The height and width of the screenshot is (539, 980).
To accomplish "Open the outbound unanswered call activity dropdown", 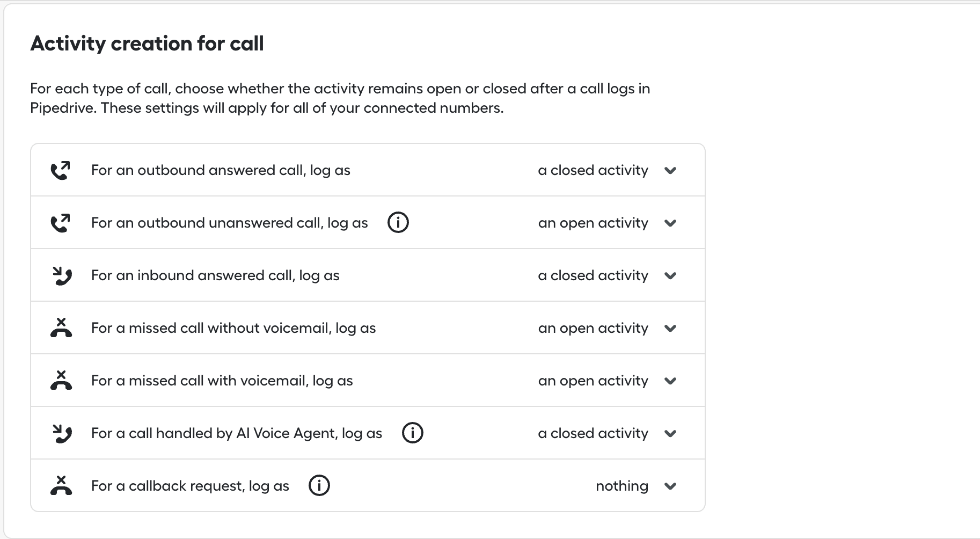I will click(x=607, y=223).
